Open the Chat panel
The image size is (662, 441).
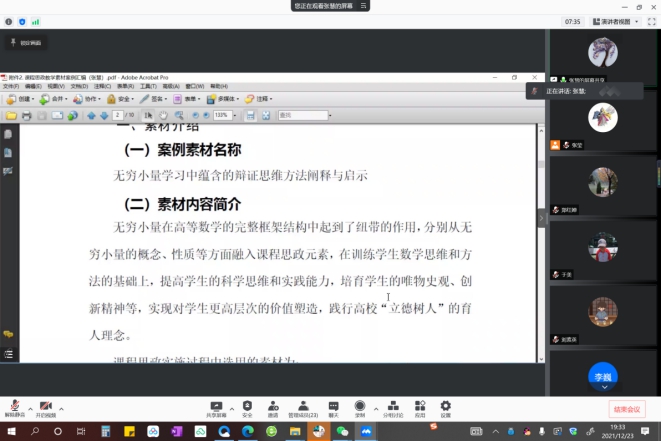pyautogui.click(x=334, y=407)
